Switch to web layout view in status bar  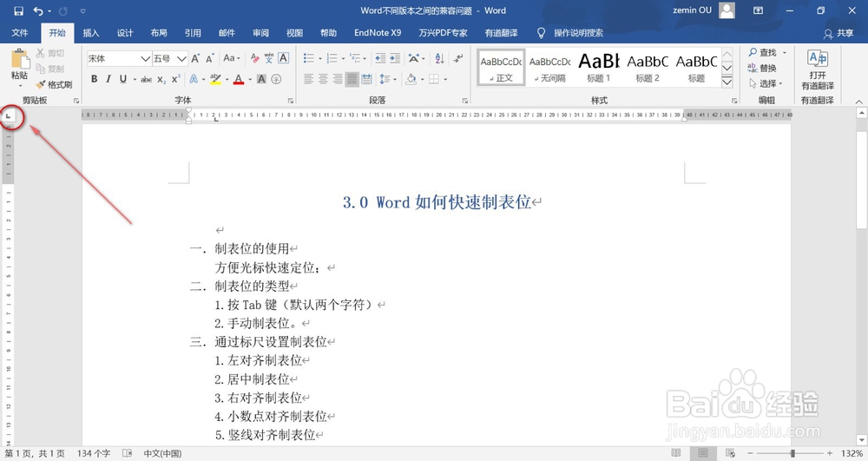pos(730,453)
